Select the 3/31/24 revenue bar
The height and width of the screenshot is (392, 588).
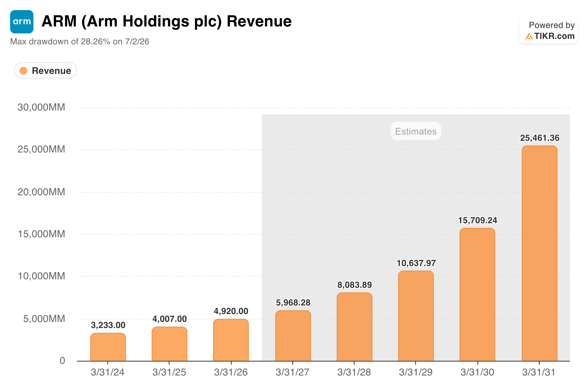coord(108,347)
